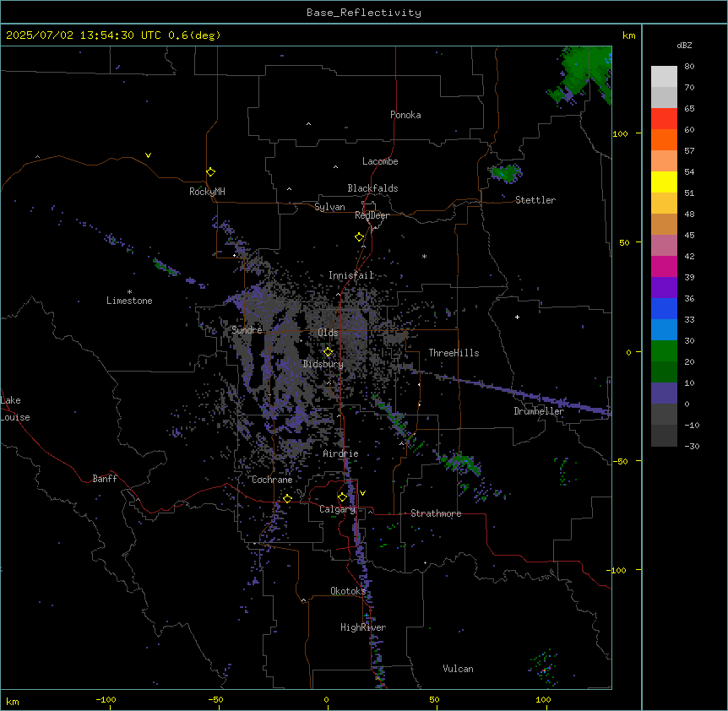Click the Ponoka city label
This screenshot has height=711, width=728.
tap(405, 115)
